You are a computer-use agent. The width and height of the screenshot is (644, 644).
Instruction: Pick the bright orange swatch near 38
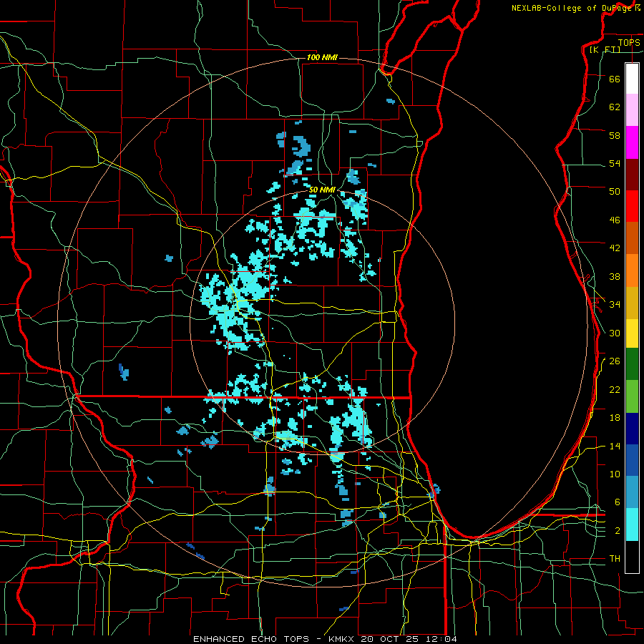point(632,270)
